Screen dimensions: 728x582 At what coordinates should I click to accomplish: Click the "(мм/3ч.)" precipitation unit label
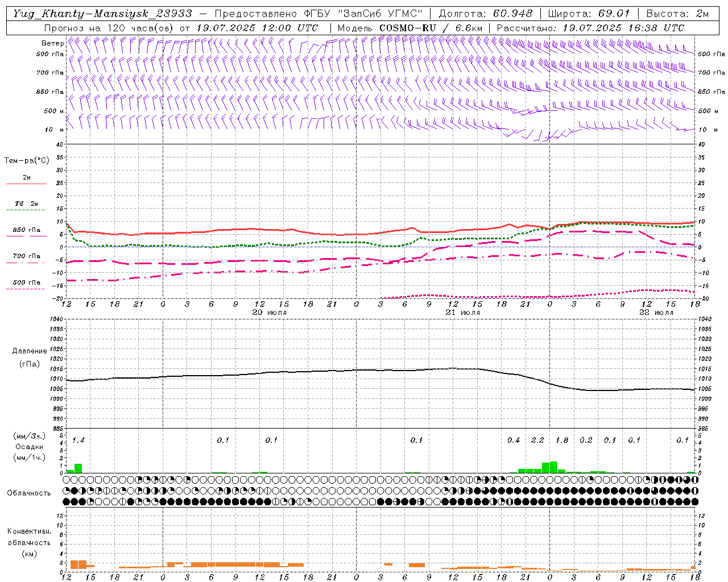(x=29, y=436)
